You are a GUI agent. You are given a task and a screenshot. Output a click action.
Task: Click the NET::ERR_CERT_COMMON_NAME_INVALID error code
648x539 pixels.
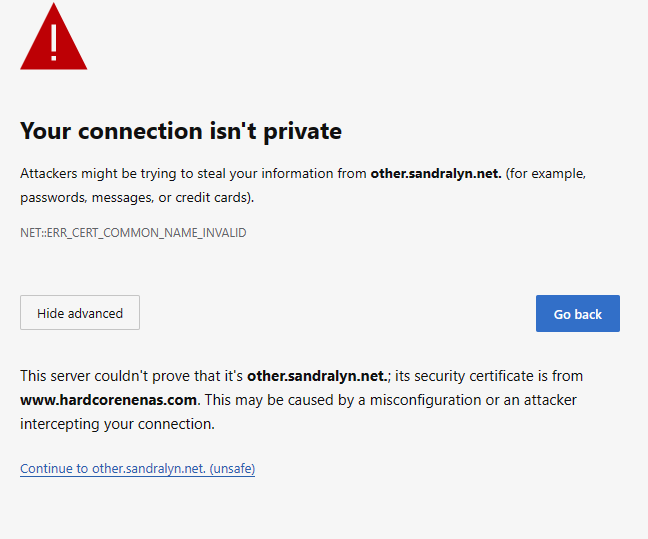coord(133,233)
